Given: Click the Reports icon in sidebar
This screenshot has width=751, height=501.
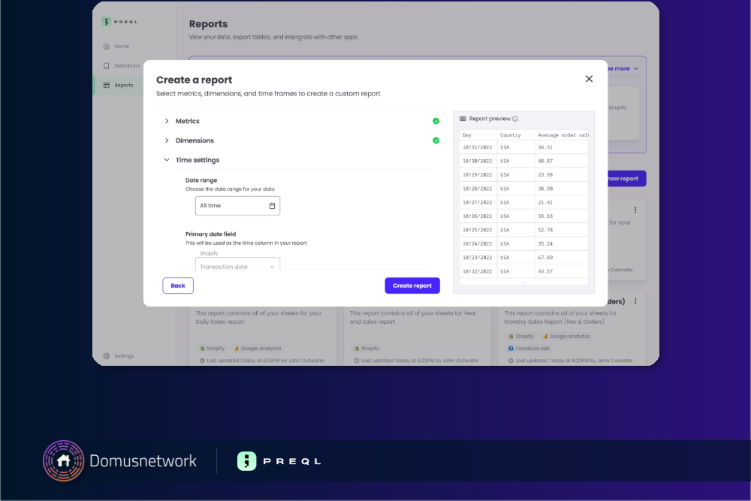Looking at the screenshot, I should pyautogui.click(x=106, y=85).
